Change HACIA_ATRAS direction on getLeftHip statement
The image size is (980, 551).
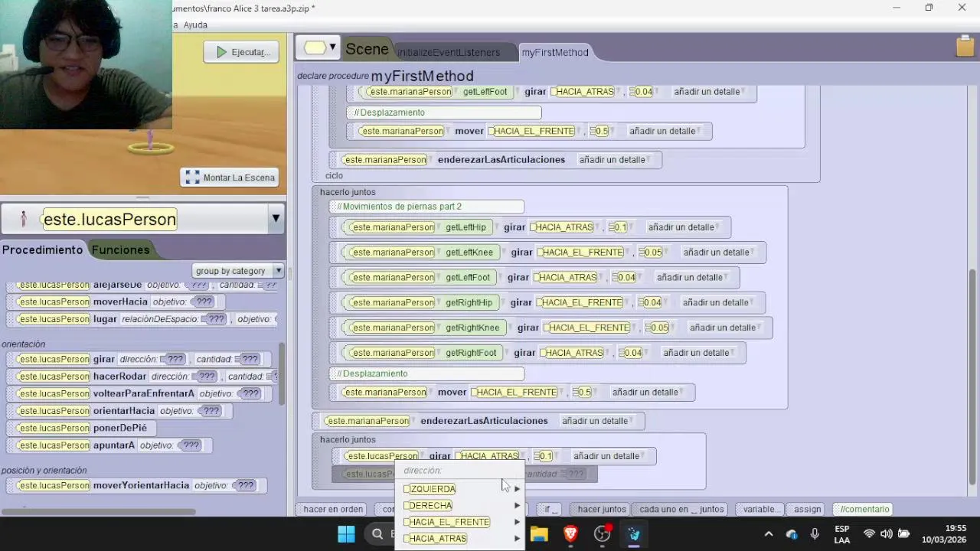pyautogui.click(x=563, y=227)
